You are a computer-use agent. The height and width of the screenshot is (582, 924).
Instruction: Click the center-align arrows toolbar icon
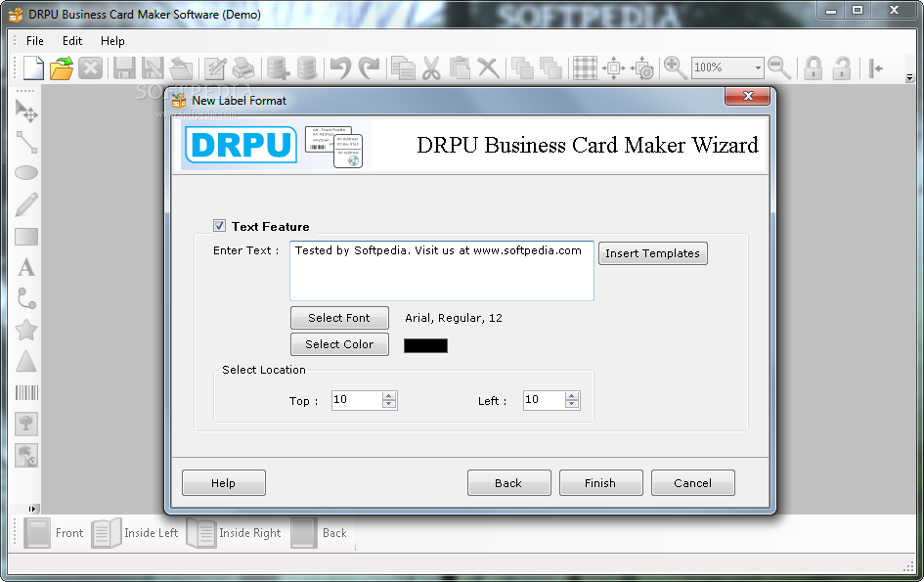[x=613, y=67]
